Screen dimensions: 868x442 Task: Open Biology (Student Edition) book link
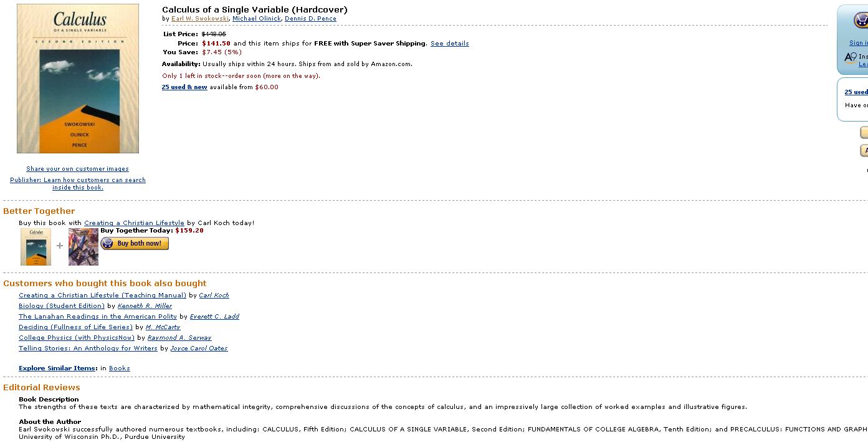point(62,306)
